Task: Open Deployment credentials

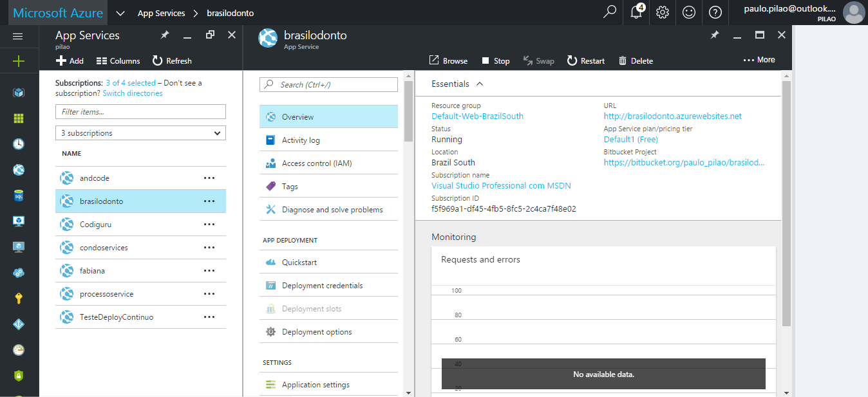Action: coord(328,286)
